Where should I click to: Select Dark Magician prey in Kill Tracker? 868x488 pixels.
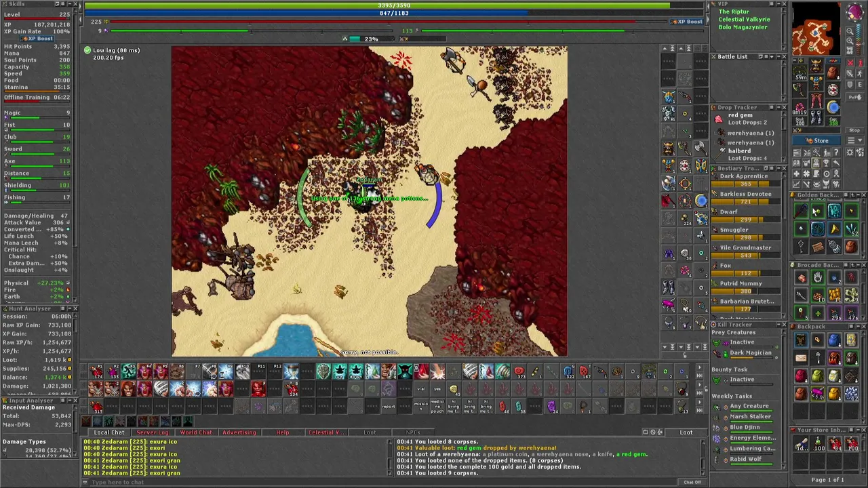[x=751, y=353]
